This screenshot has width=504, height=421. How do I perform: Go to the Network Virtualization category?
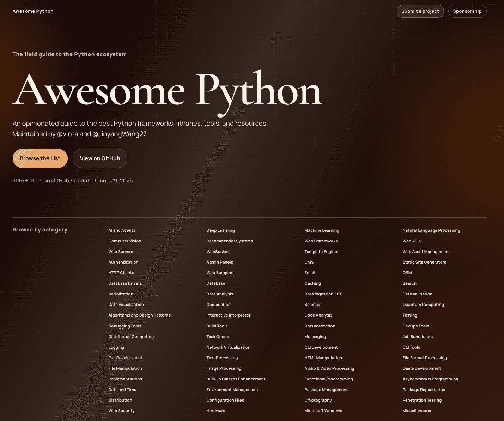pos(228,347)
